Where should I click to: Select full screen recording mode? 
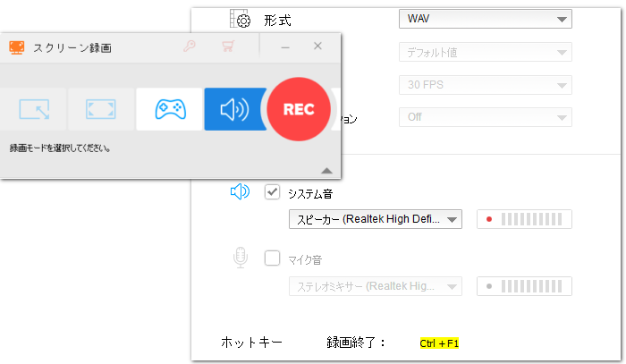(100, 109)
